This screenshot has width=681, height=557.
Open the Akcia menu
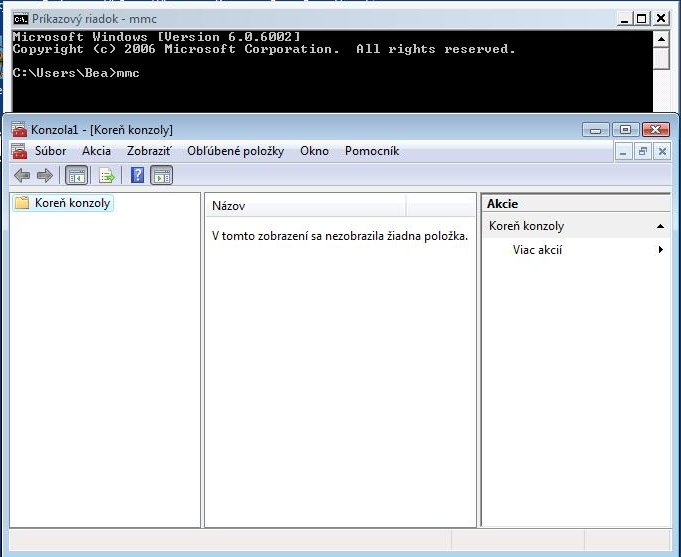96,151
